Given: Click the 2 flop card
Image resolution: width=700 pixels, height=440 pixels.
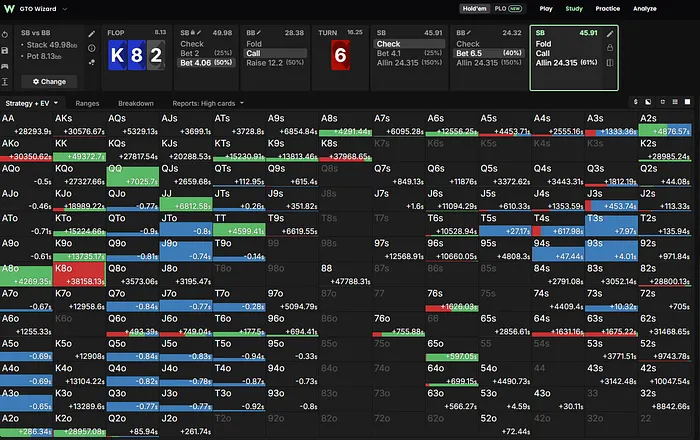Looking at the screenshot, I should click(156, 55).
